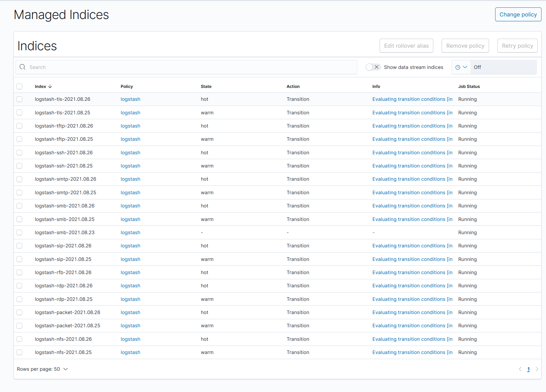The width and height of the screenshot is (546, 392).
Task: Click Transition action of logstash-ssh-2021.08.26
Action: pos(298,153)
